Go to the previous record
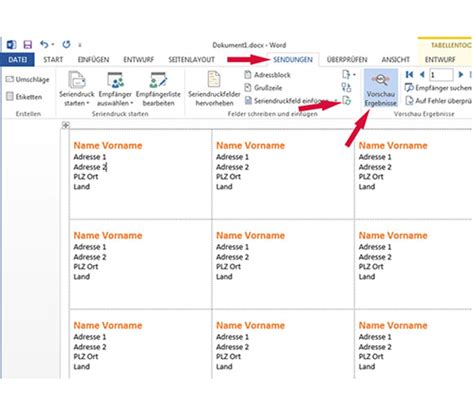 pos(422,75)
